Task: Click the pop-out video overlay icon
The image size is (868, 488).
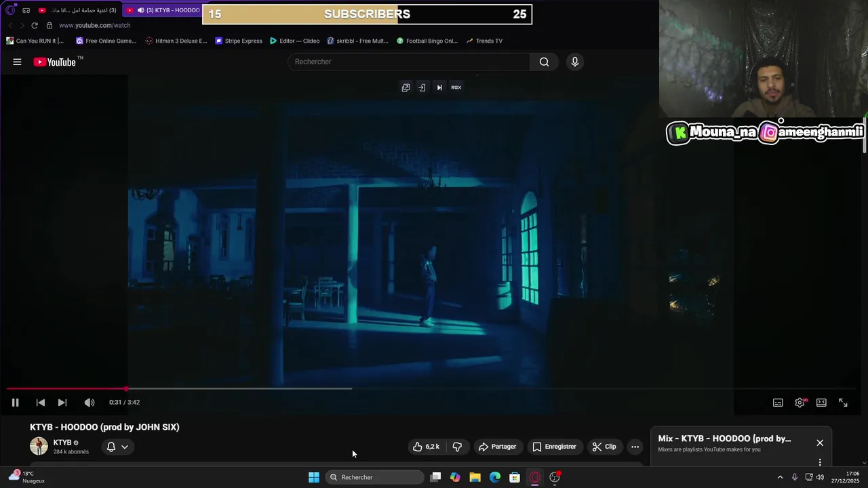Action: 406,87
